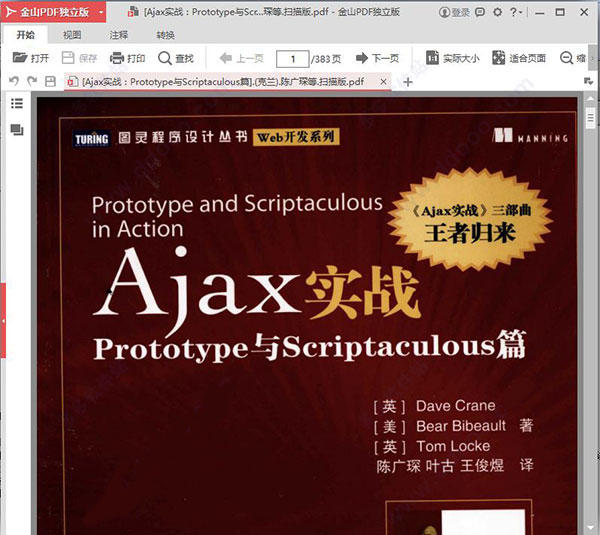Switch to the 转换 tab
The width and height of the screenshot is (600, 535).
165,35
